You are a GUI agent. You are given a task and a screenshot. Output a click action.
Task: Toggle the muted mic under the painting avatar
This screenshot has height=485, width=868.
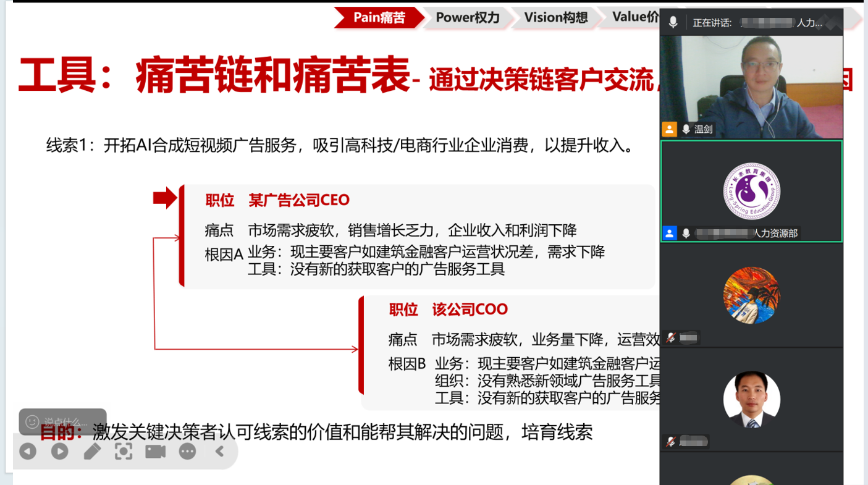coord(671,337)
